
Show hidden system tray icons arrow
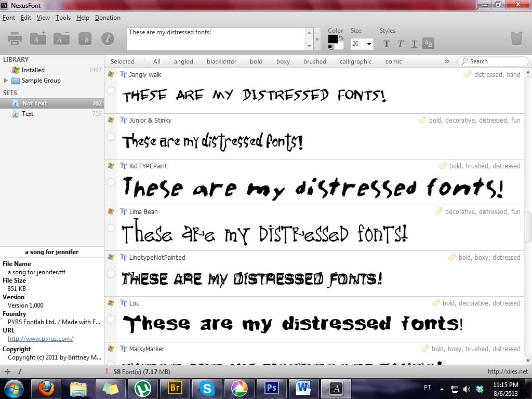442,389
